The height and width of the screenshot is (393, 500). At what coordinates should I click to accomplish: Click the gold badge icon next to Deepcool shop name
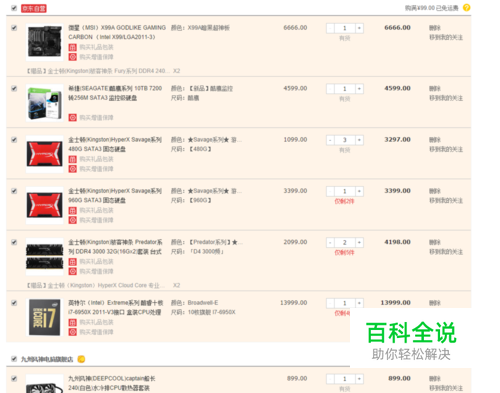(81, 359)
